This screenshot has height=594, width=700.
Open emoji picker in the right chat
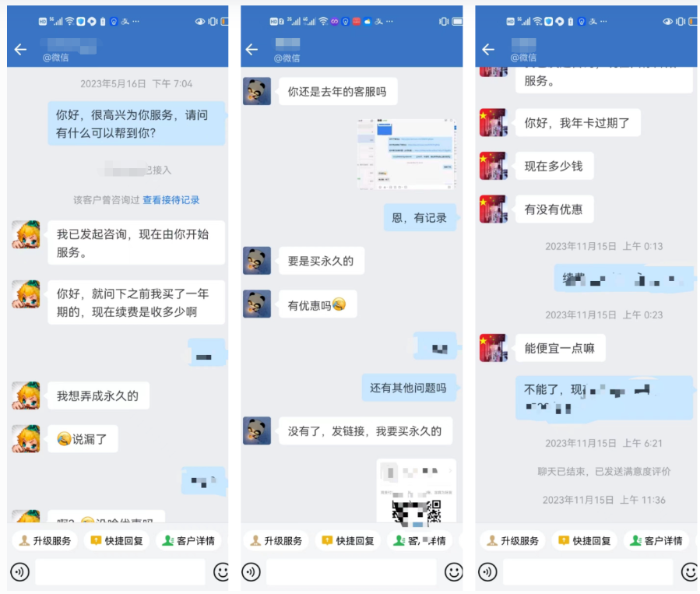coord(690,571)
